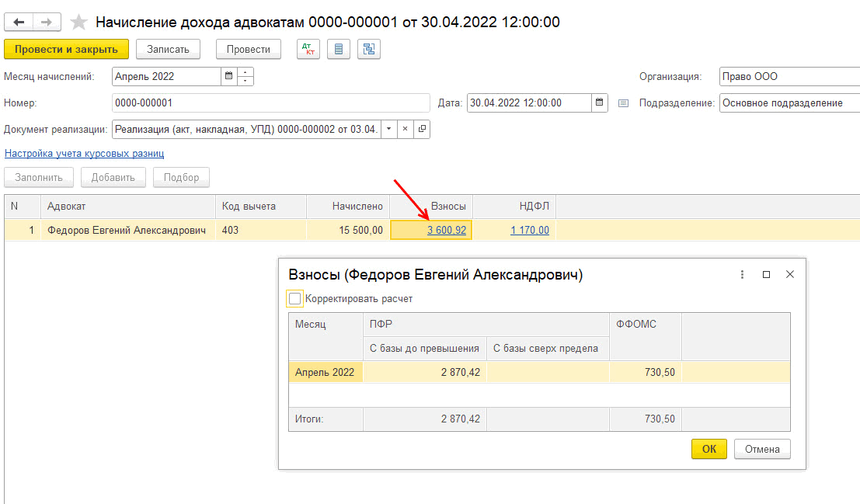Click the Номер input field
The height and width of the screenshot is (504, 860).
(270, 103)
